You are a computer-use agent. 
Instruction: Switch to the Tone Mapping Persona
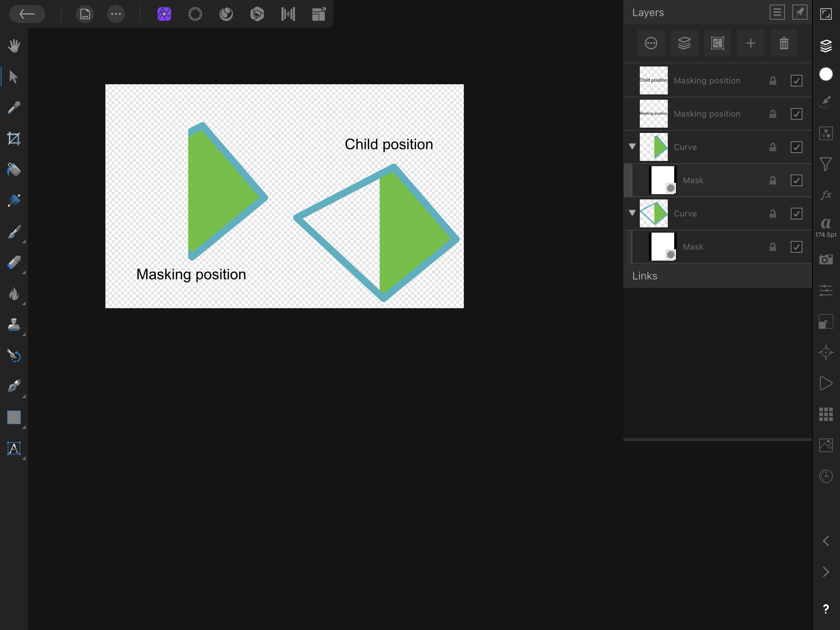click(288, 14)
